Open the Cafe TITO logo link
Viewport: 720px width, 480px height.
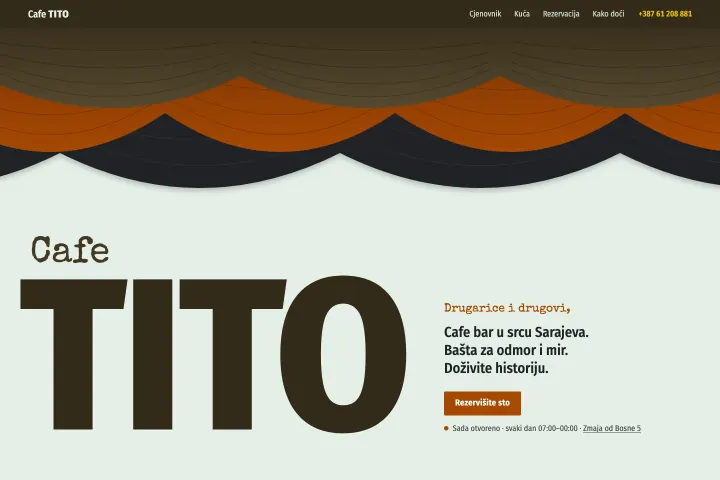click(48, 14)
